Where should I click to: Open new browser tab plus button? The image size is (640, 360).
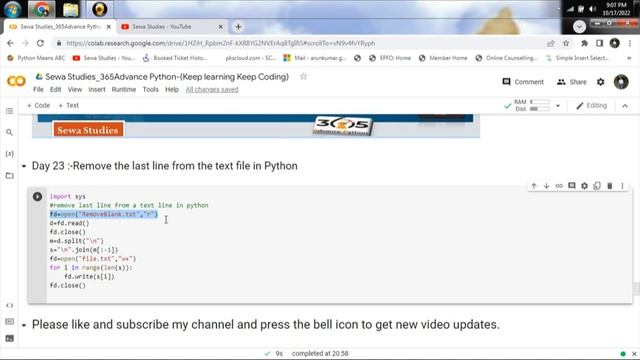click(x=238, y=27)
